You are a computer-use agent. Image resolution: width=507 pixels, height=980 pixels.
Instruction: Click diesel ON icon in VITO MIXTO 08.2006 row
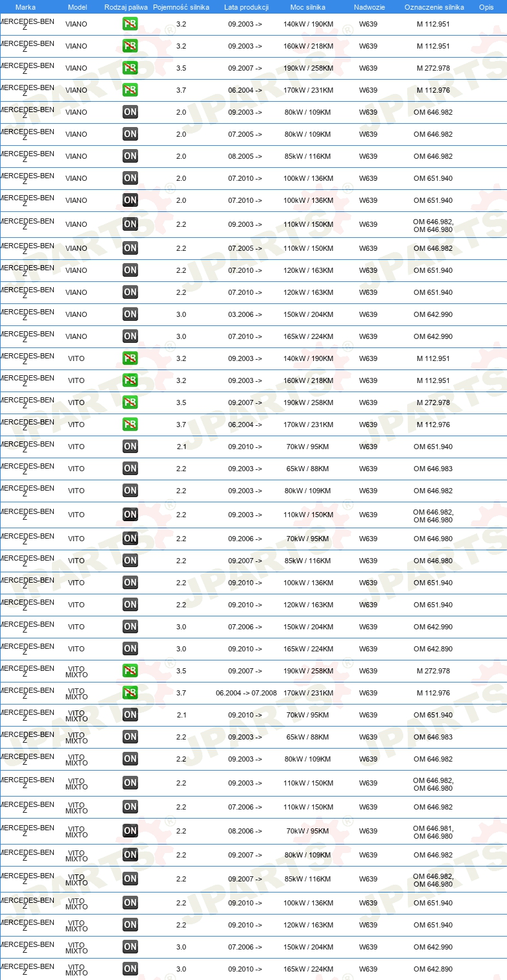tap(130, 831)
